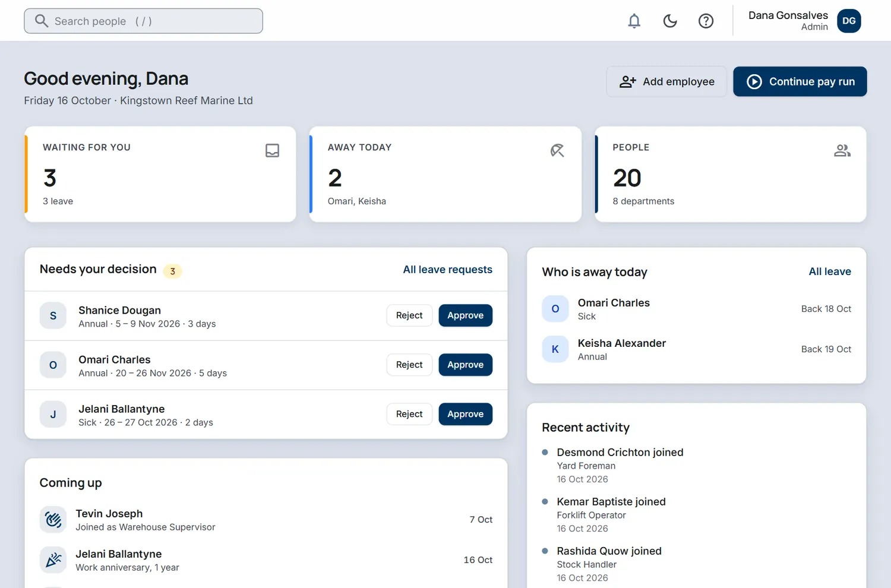Open the Waiting For You card count 3

pyautogui.click(x=50, y=178)
